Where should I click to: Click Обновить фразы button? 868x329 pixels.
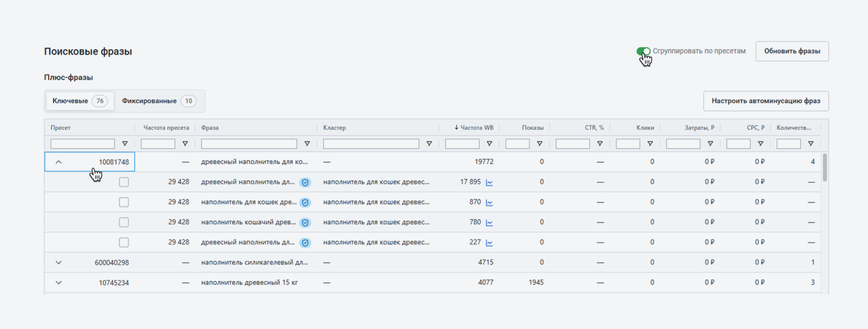click(x=792, y=51)
